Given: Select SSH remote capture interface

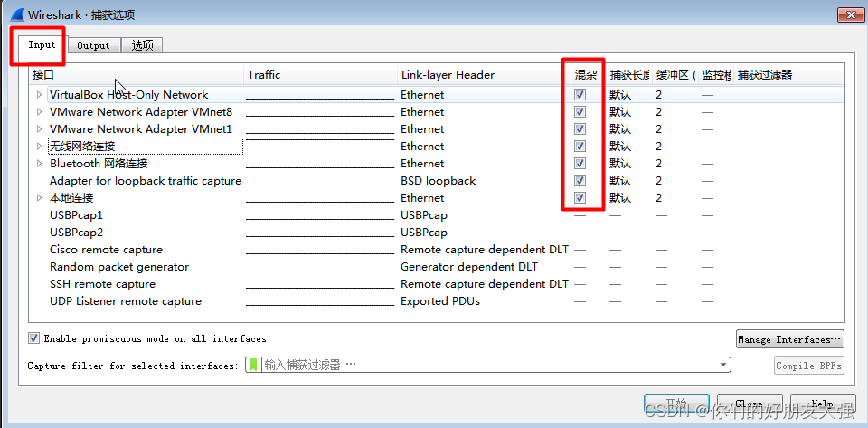Looking at the screenshot, I should point(436,283).
